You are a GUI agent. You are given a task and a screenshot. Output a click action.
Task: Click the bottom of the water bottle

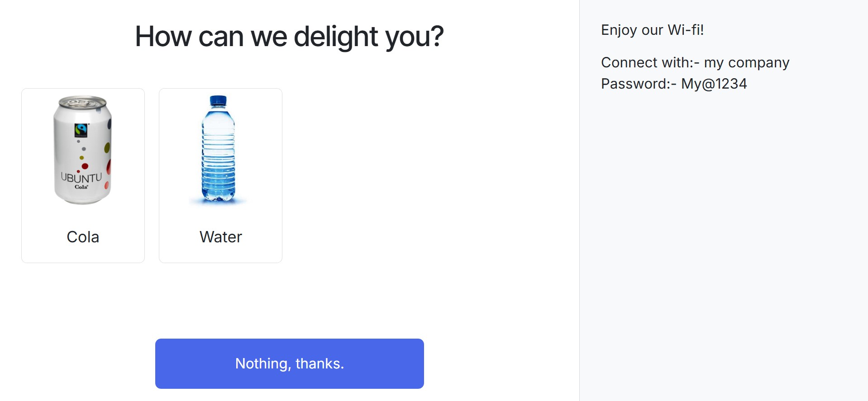click(x=218, y=196)
